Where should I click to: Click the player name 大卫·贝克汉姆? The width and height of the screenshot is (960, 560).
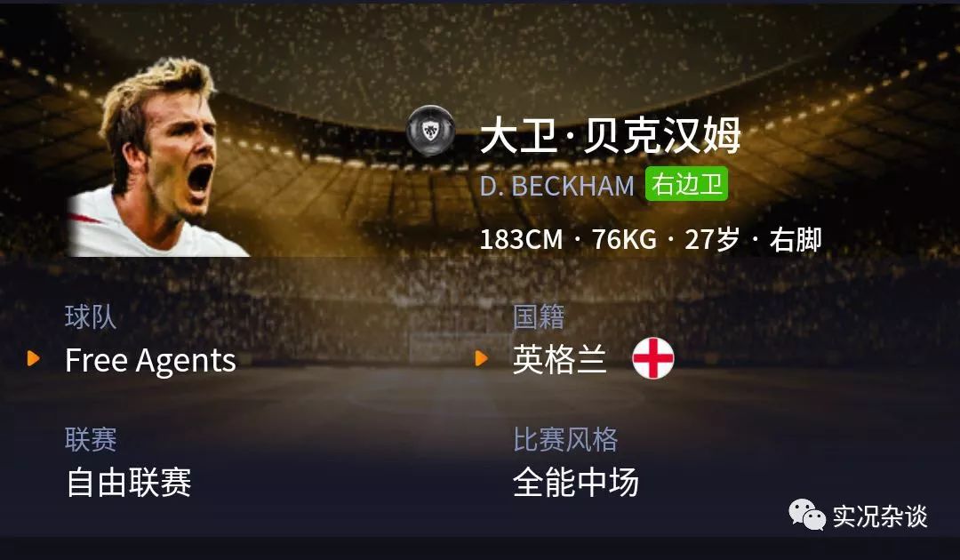(x=611, y=135)
